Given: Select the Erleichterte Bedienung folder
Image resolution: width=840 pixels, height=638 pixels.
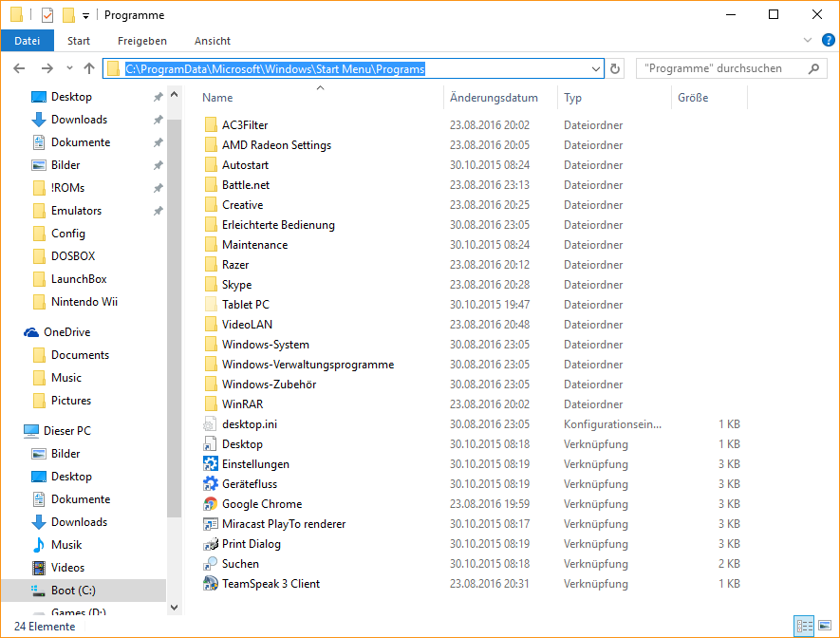Looking at the screenshot, I should [278, 225].
